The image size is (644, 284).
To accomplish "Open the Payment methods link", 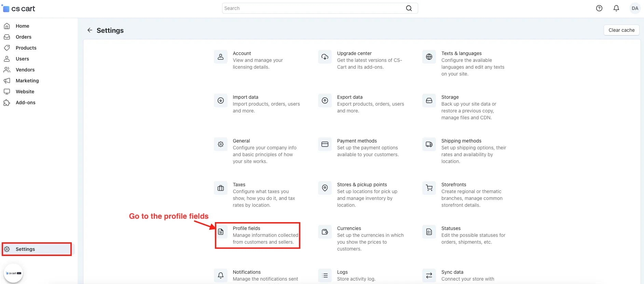I will [x=357, y=141].
